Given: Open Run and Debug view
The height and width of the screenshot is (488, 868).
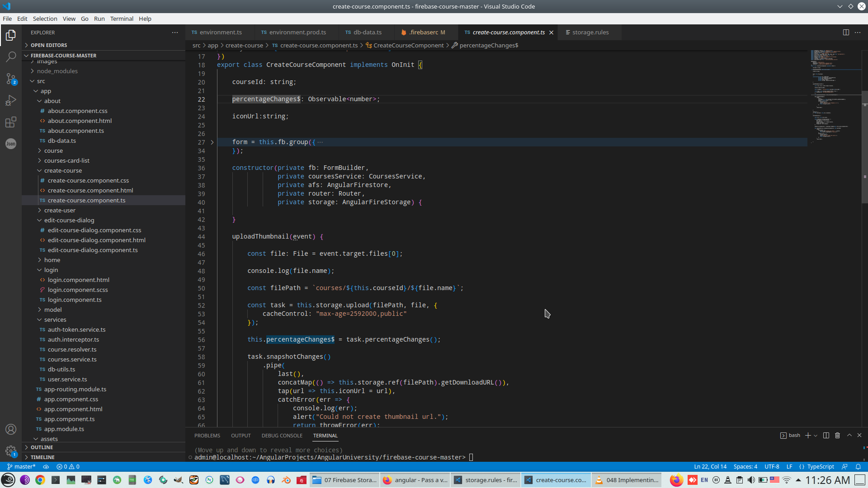Looking at the screenshot, I should (11, 100).
